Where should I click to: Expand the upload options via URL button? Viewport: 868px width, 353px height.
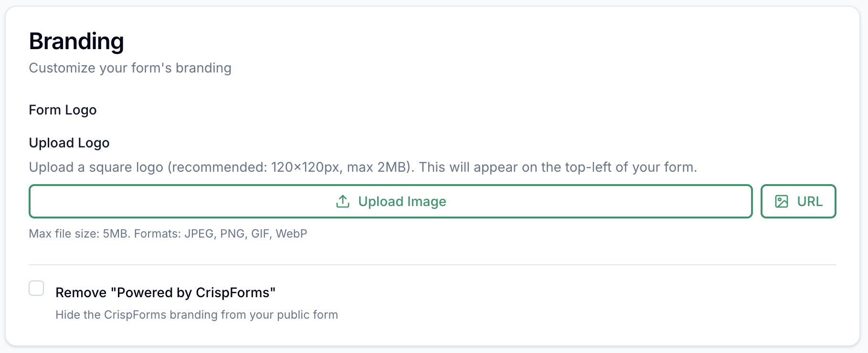tap(798, 201)
